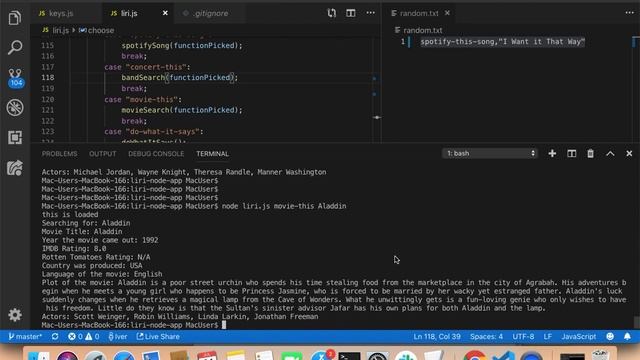The image size is (640, 360).
Task: Open the Debug view in activity bar
Action: pyautogui.click(x=15, y=108)
